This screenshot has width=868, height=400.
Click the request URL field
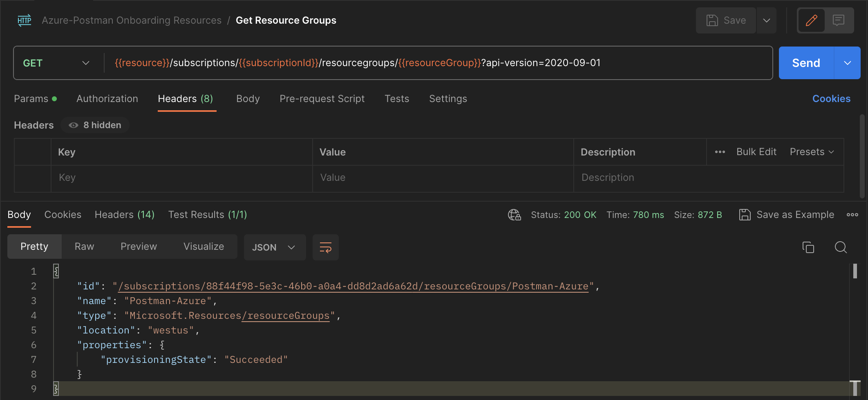tap(437, 63)
